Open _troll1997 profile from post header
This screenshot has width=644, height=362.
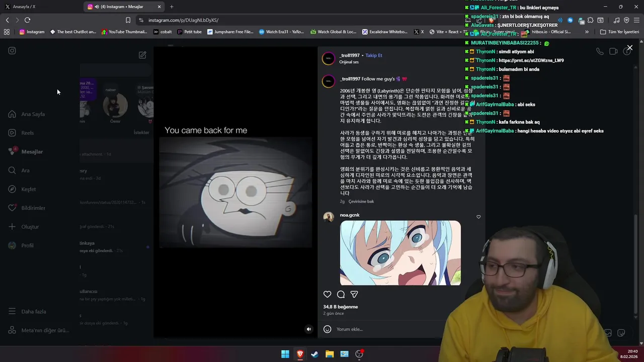pyautogui.click(x=349, y=55)
